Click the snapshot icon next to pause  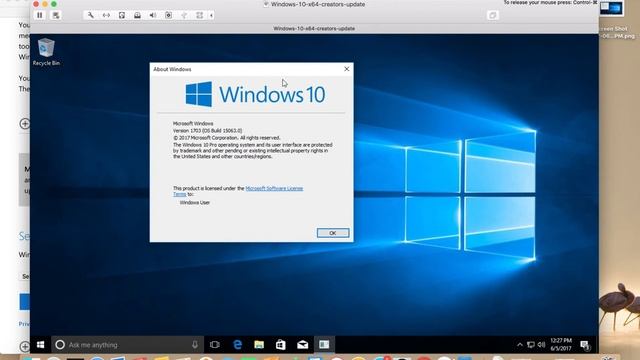[x=56, y=15]
